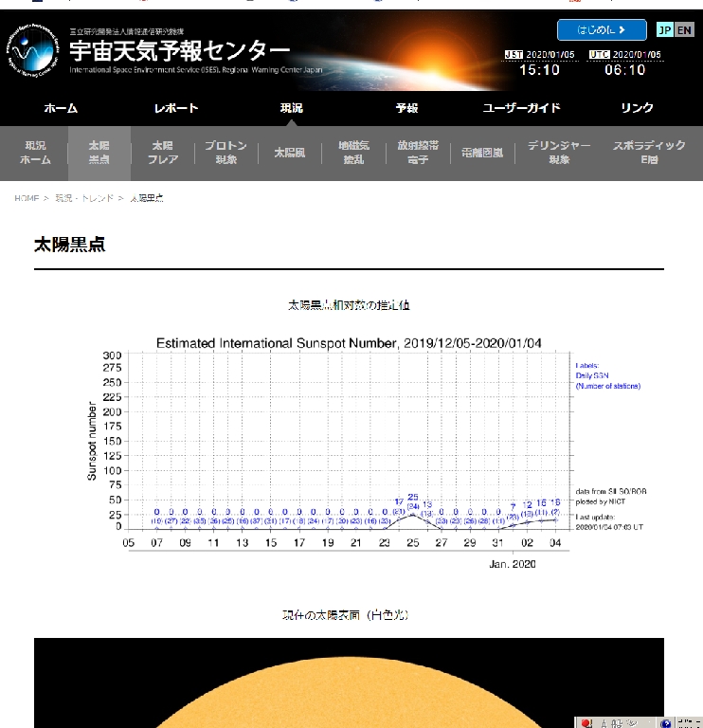Select the スポラディックE層 sub tab

pos(649,153)
